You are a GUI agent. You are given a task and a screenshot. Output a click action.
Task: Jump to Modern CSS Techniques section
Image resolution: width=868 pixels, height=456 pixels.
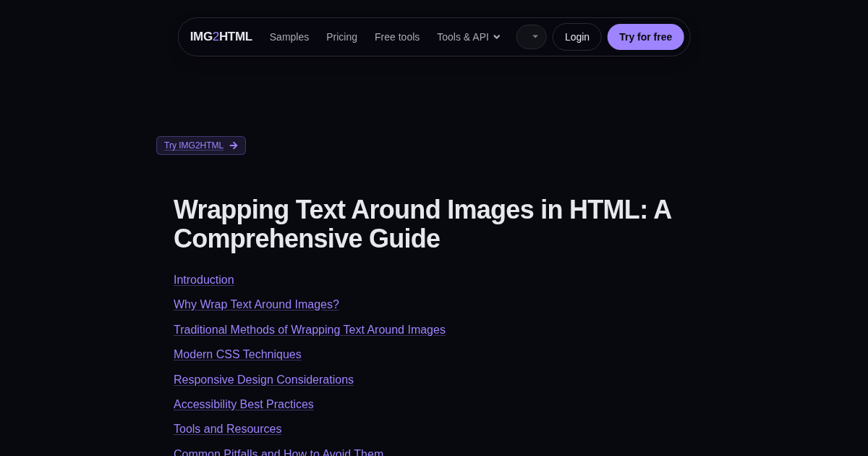pyautogui.click(x=237, y=355)
